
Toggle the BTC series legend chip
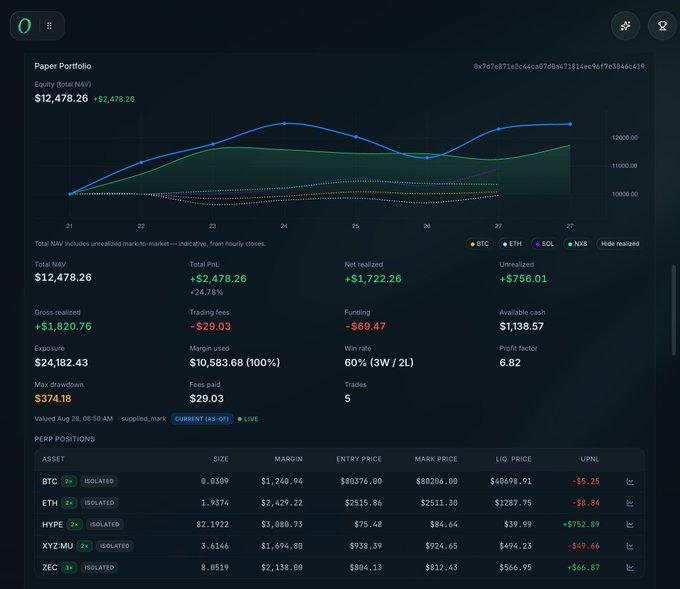point(480,244)
